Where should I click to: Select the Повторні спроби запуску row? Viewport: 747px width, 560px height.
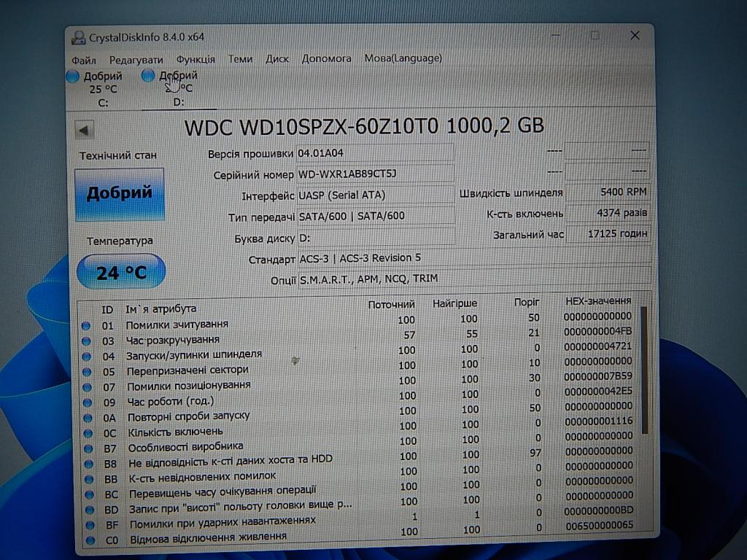(x=360, y=413)
